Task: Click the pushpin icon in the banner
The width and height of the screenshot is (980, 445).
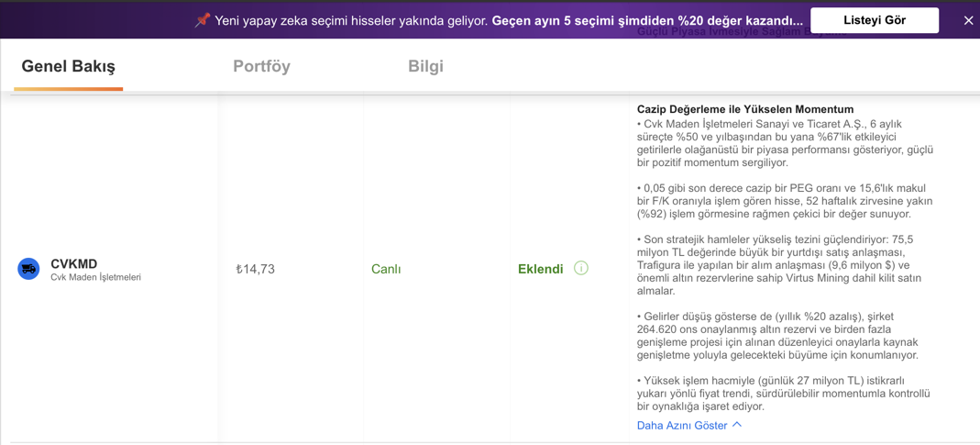Action: [202, 20]
